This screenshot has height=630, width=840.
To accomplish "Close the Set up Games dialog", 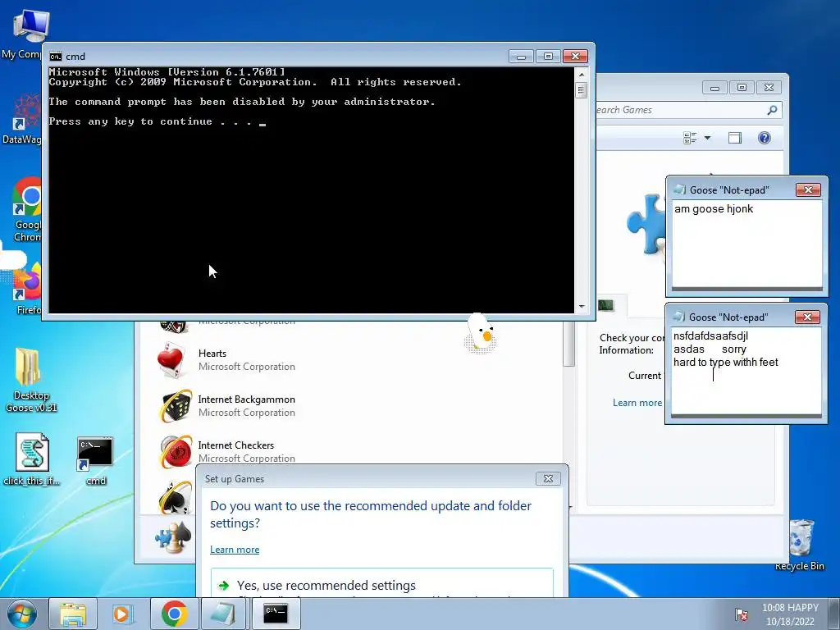I will (x=548, y=479).
